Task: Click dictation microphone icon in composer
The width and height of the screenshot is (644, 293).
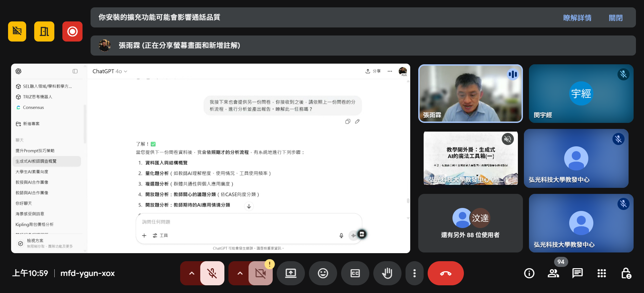Action: tap(341, 235)
